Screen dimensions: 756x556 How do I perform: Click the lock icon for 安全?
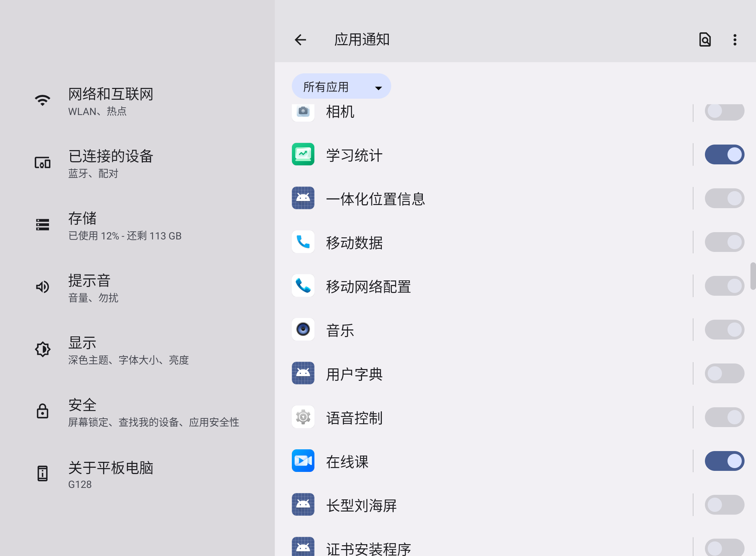point(42,411)
